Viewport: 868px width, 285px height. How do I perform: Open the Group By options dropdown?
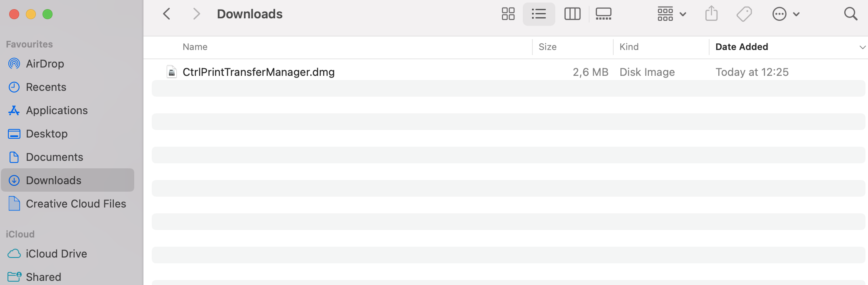pos(672,14)
